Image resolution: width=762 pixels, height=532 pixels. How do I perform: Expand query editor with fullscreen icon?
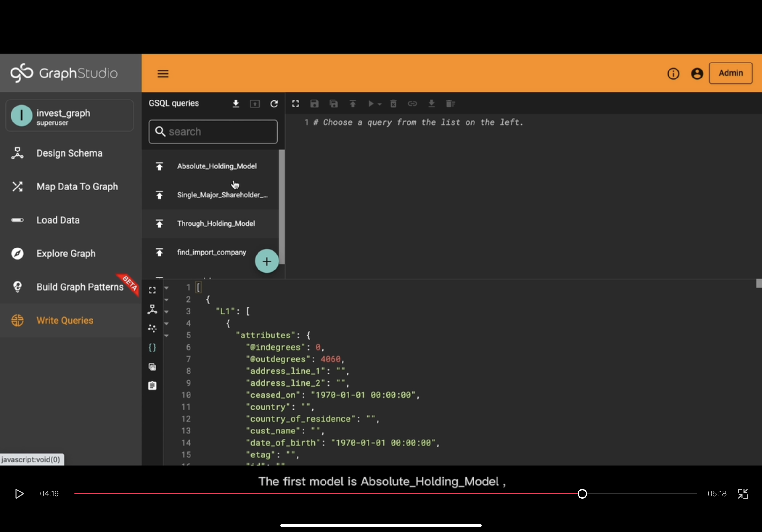pyautogui.click(x=295, y=104)
